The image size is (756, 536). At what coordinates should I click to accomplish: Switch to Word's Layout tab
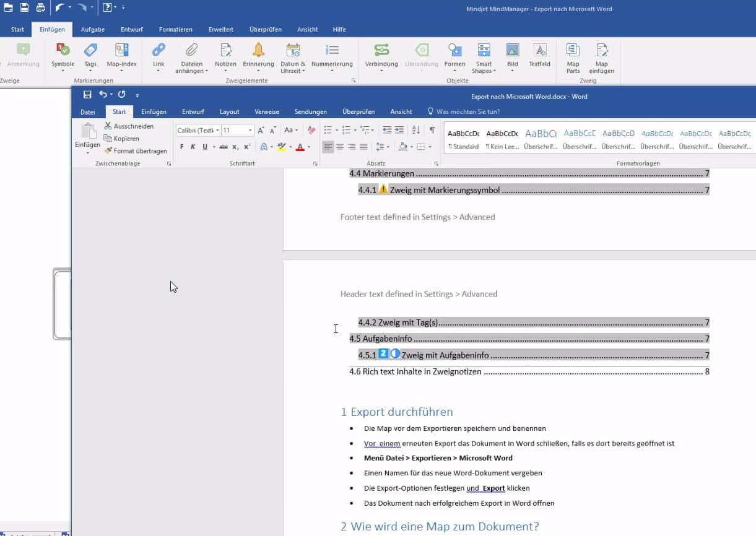coord(229,111)
